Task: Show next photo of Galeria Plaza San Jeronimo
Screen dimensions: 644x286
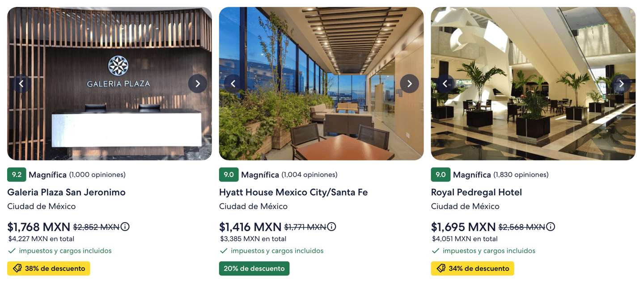Action: pyautogui.click(x=197, y=84)
